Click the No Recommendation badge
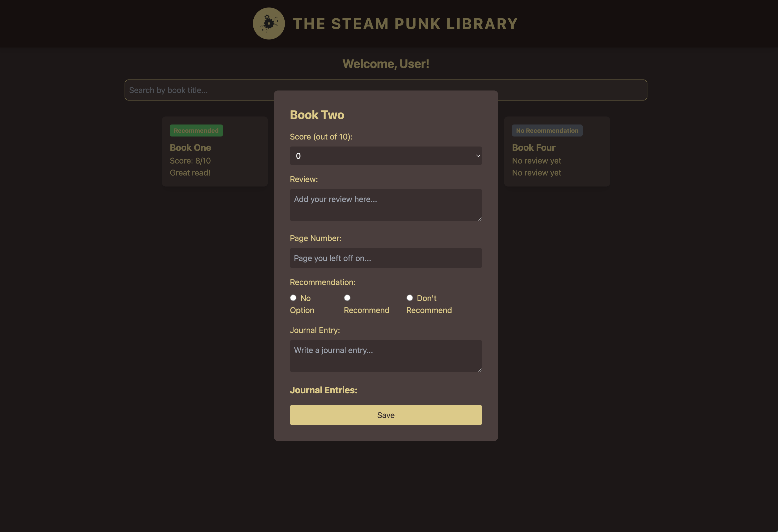Image resolution: width=778 pixels, height=532 pixels. pyautogui.click(x=547, y=130)
